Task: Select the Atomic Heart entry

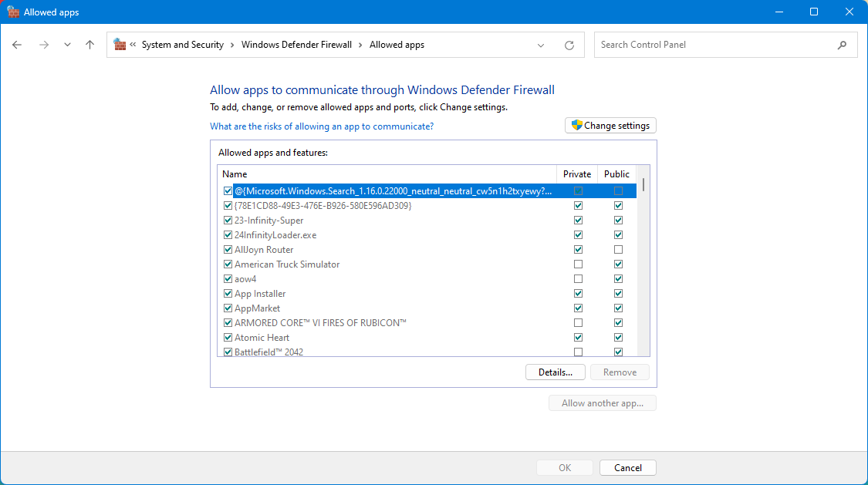Action: [262, 338]
